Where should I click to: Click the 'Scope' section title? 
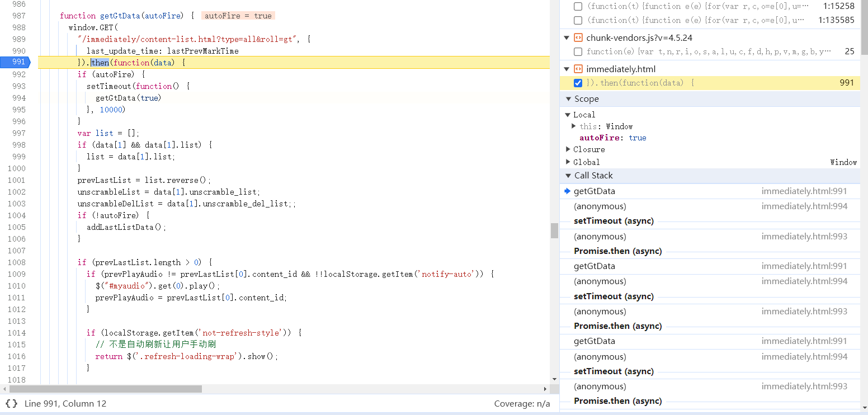pos(586,99)
